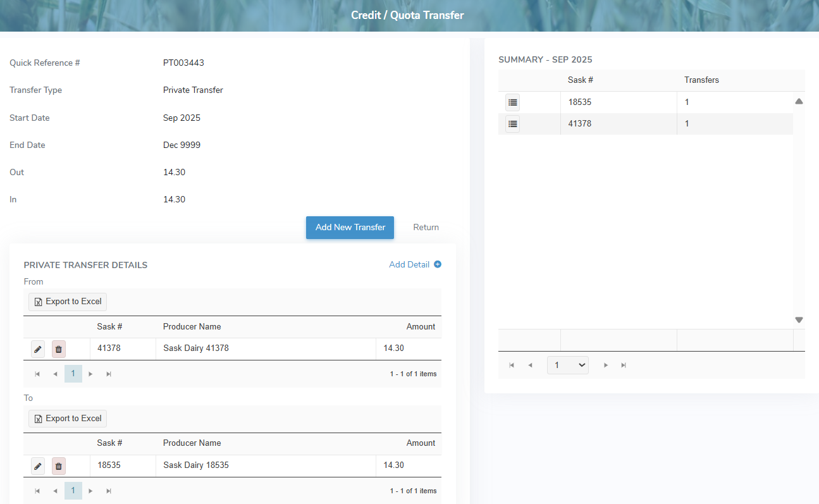Go to next page in From grid
819x504 pixels.
click(91, 374)
